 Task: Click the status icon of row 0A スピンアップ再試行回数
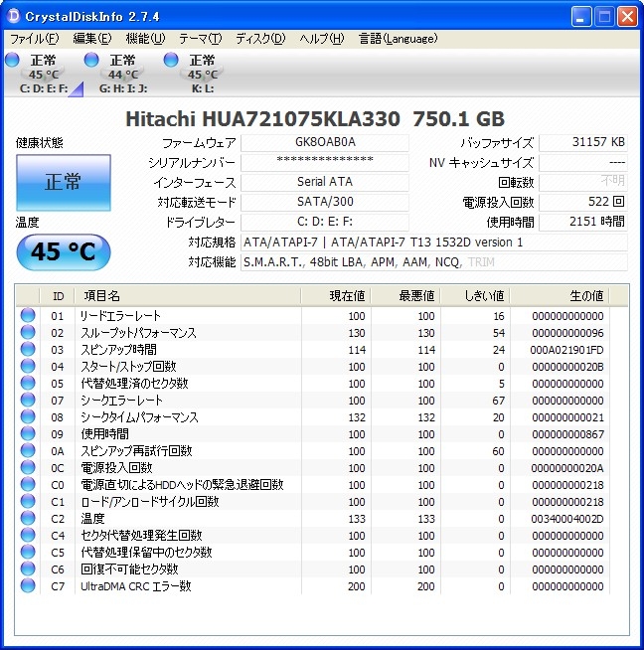(x=28, y=450)
